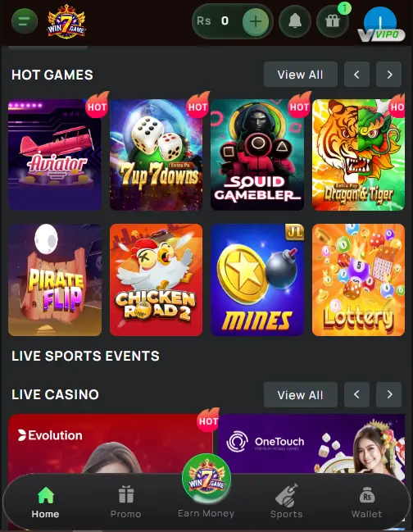413x532 pixels.
Task: Show next Hot Games with right chevron
Action: pyautogui.click(x=389, y=75)
